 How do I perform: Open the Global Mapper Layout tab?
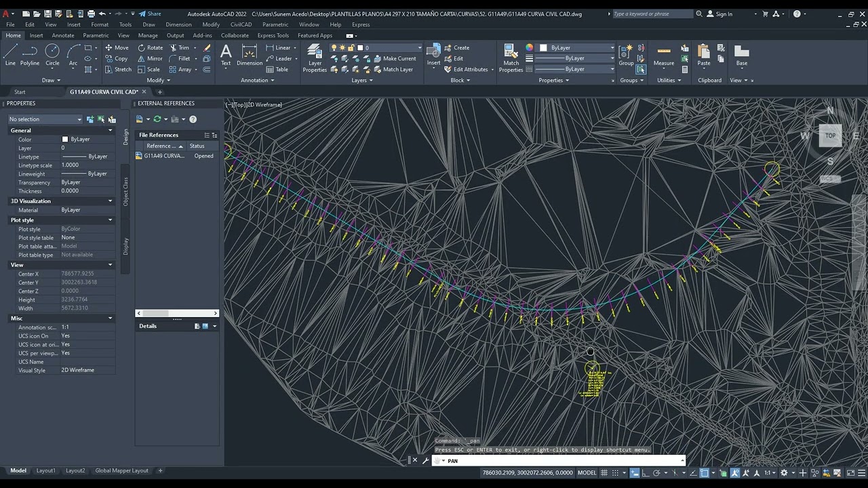(121, 470)
